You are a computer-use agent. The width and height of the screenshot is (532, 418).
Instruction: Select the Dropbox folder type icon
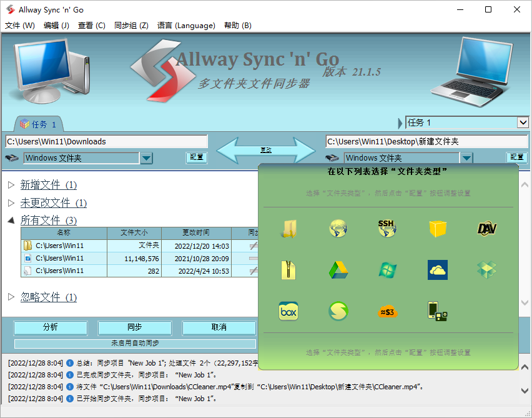tap(487, 270)
